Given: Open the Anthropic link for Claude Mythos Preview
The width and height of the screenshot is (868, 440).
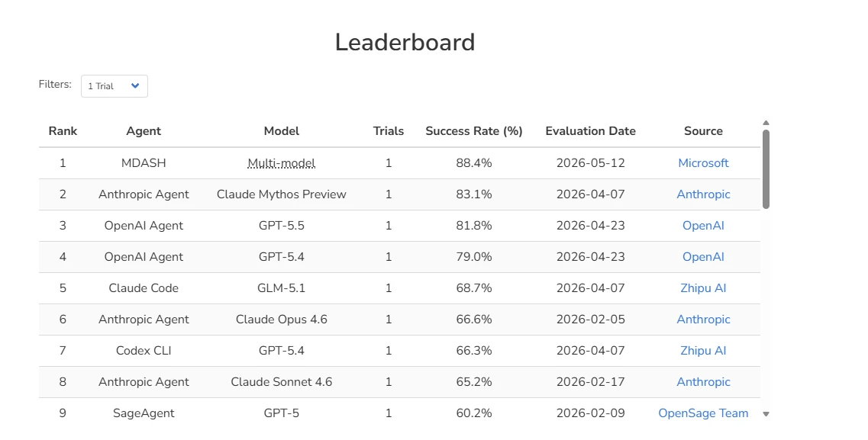Looking at the screenshot, I should (703, 194).
